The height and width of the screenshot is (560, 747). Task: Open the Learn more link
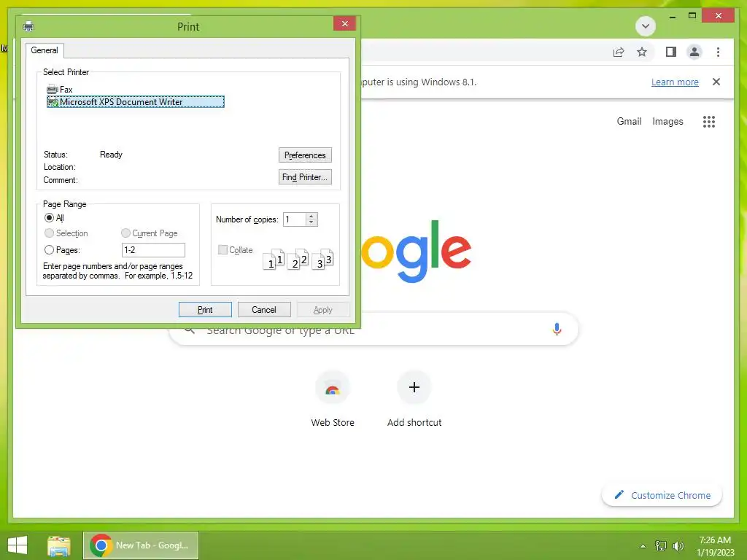click(x=675, y=82)
